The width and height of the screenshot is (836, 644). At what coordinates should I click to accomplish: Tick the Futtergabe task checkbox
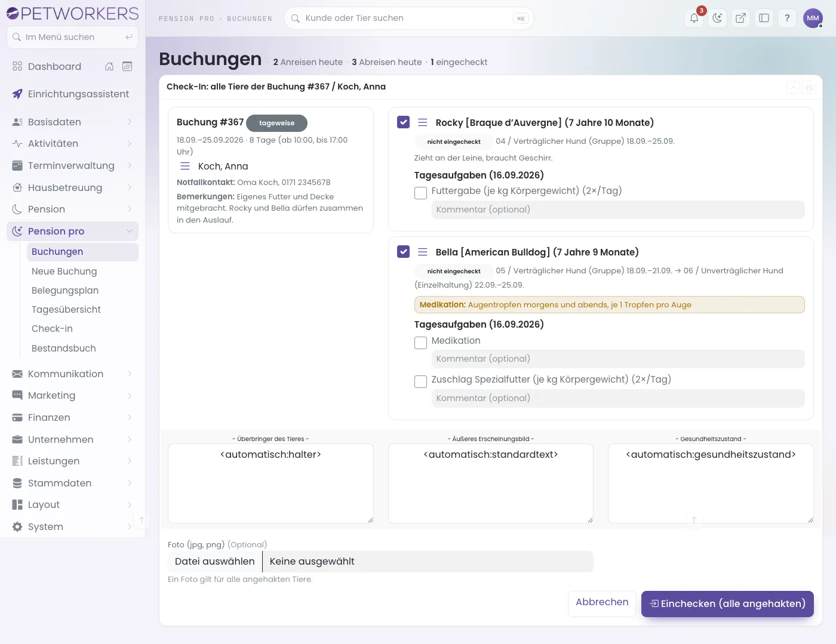coord(420,193)
